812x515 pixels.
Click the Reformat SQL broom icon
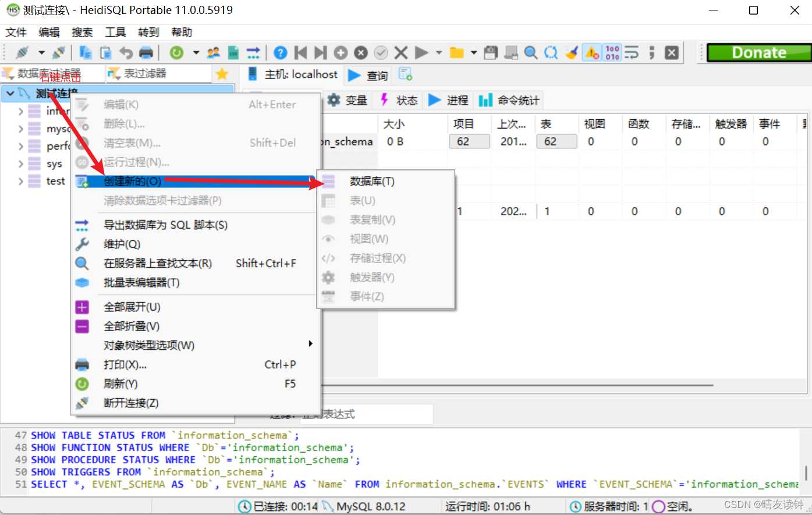(x=571, y=52)
